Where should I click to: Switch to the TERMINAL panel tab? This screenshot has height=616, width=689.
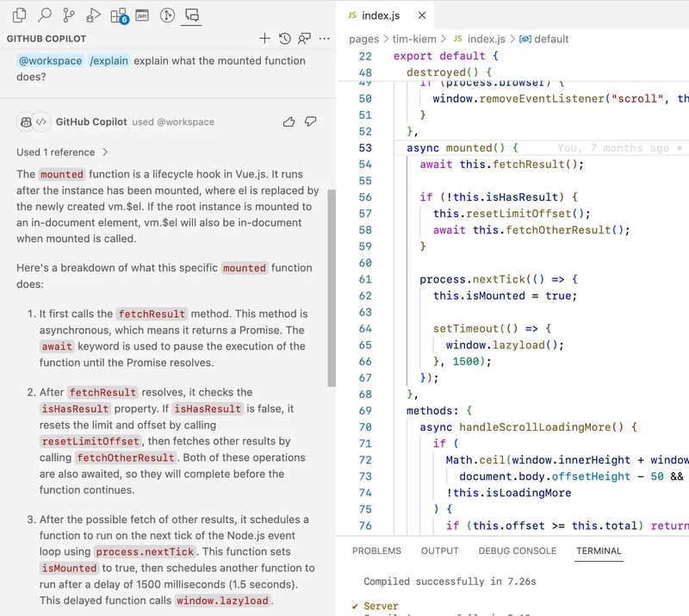click(599, 551)
